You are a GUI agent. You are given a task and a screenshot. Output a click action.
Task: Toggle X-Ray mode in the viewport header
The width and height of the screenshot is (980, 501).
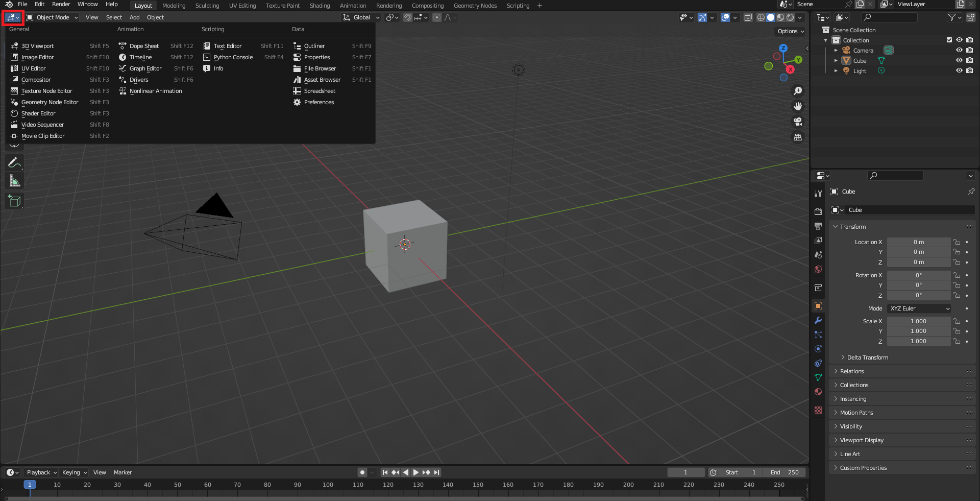(x=748, y=17)
